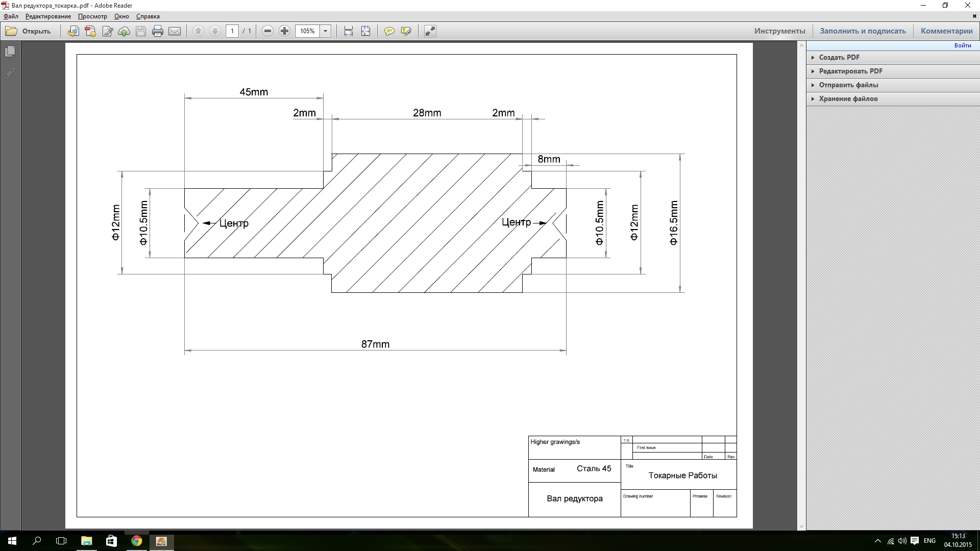Click the send by email envelope icon
980x551 pixels.
(x=175, y=31)
